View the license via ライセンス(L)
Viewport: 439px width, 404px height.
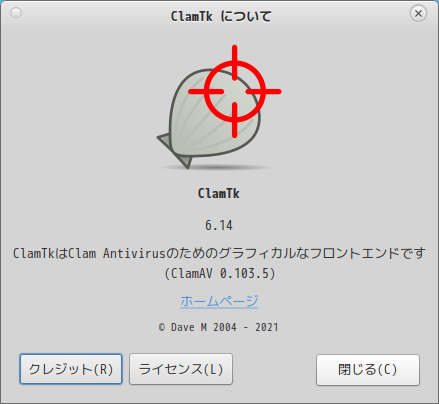pos(181,369)
